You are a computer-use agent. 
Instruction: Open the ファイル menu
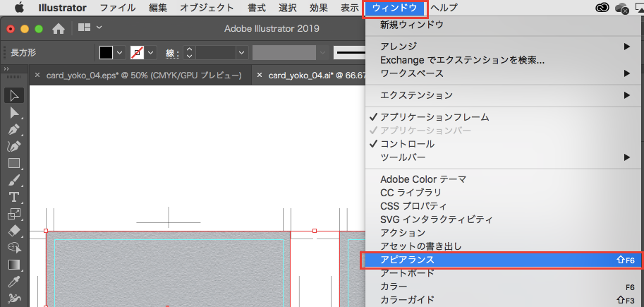(x=118, y=8)
